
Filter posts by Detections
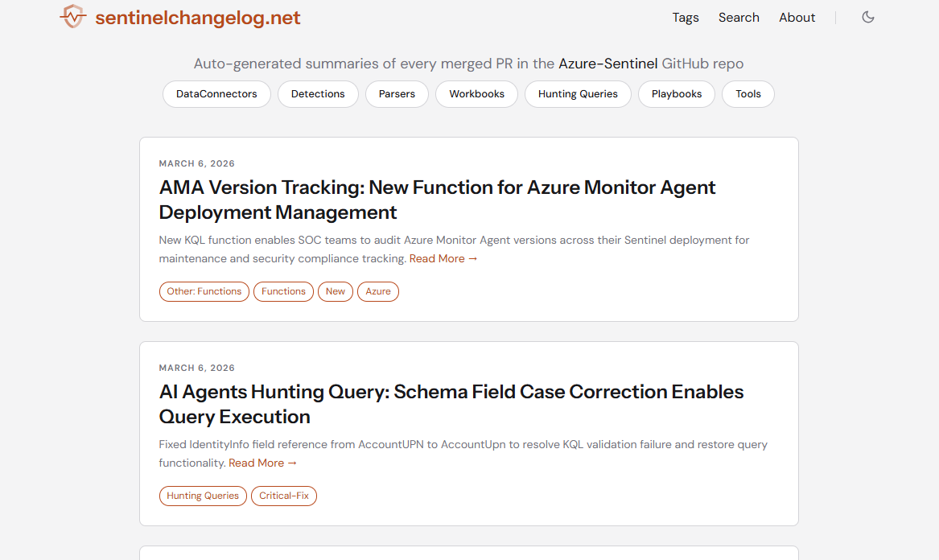click(318, 94)
